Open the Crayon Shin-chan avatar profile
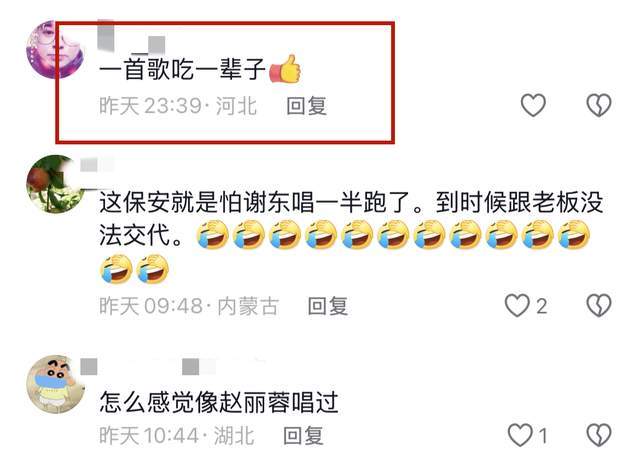 tap(55, 384)
